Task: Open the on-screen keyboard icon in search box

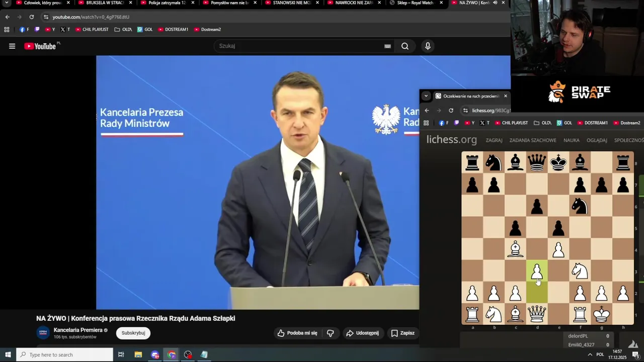Action: point(387,46)
